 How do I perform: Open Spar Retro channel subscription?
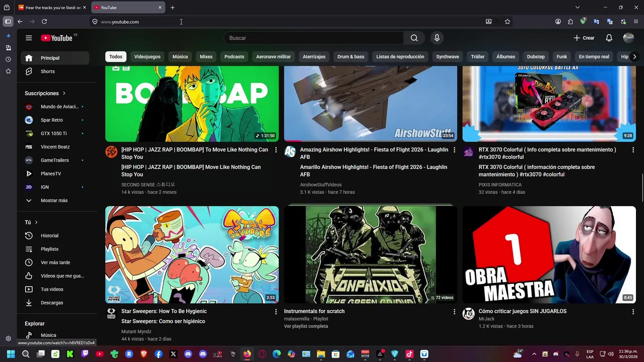click(x=55, y=120)
